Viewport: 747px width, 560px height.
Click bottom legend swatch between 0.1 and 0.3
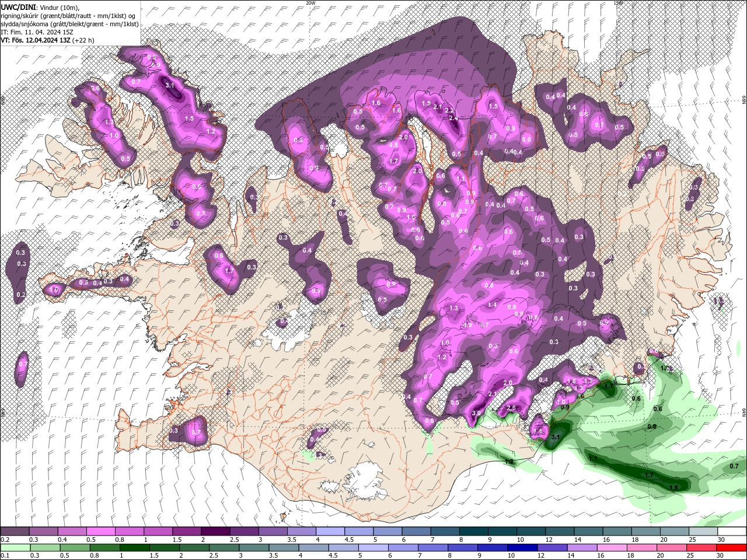click(x=15, y=548)
